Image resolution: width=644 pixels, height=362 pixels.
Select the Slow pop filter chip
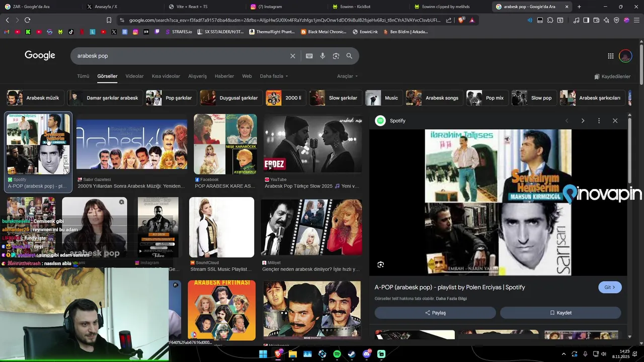(534, 98)
